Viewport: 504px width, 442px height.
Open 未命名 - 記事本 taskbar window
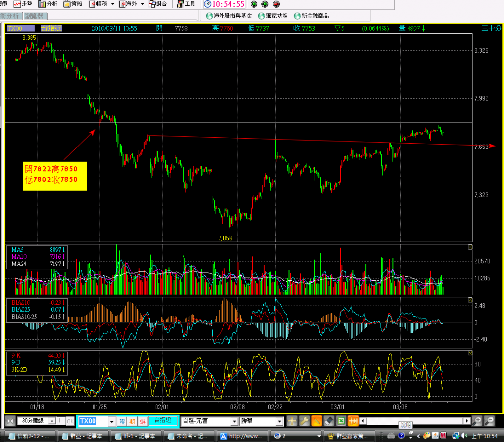[x=189, y=436]
